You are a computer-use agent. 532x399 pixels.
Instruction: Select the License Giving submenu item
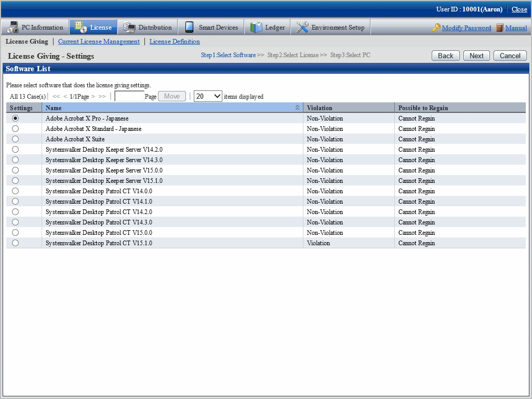27,42
